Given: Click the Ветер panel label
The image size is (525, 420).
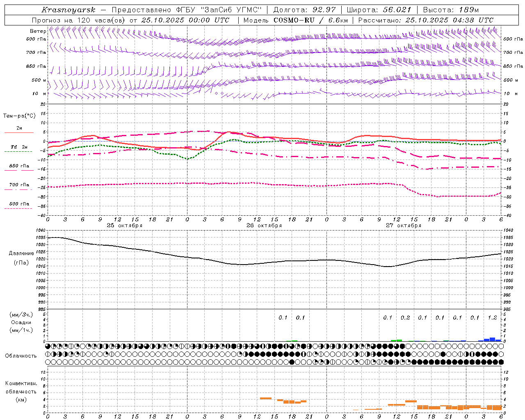Looking at the screenshot, I should (x=38, y=31).
